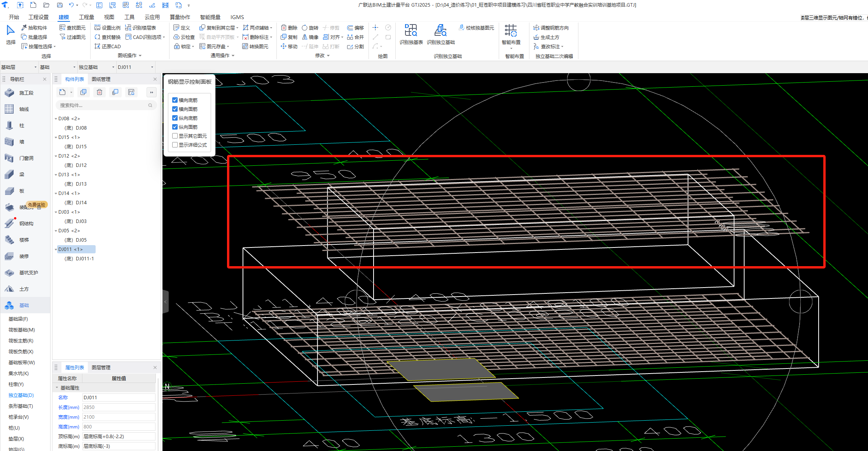Click the 删除 delete tool
This screenshot has height=451, width=868.
[x=289, y=28]
